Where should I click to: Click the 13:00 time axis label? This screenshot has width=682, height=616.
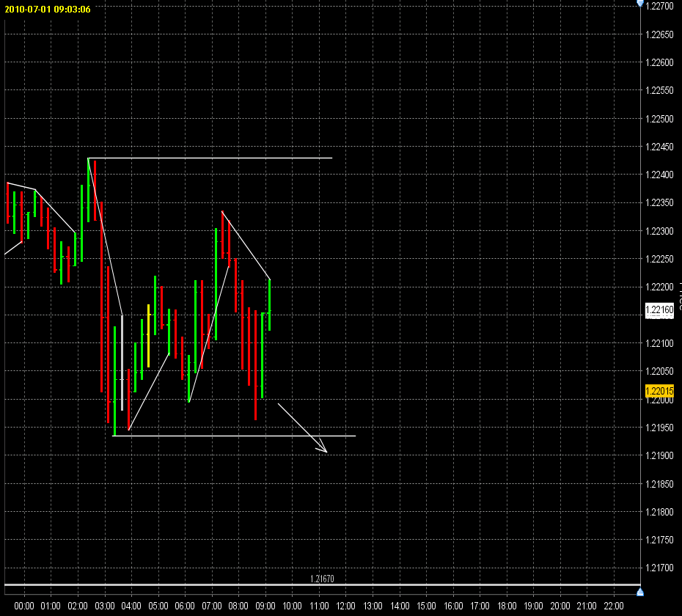(373, 606)
